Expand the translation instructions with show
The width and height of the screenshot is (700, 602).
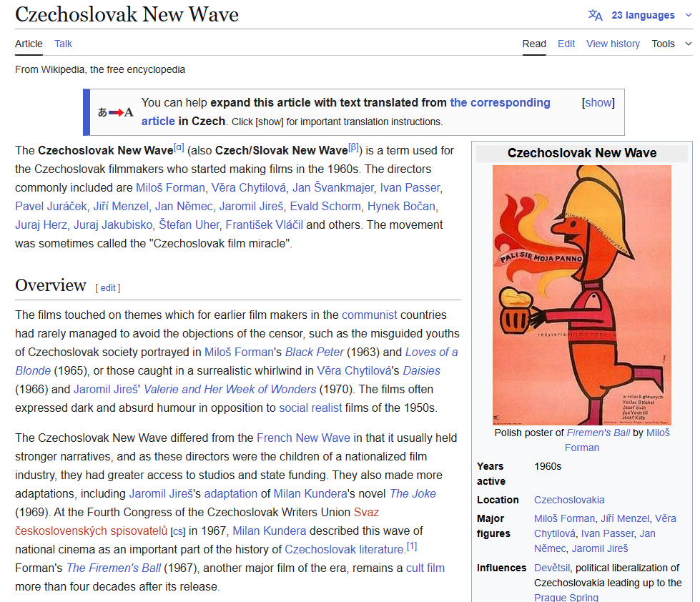(x=598, y=103)
